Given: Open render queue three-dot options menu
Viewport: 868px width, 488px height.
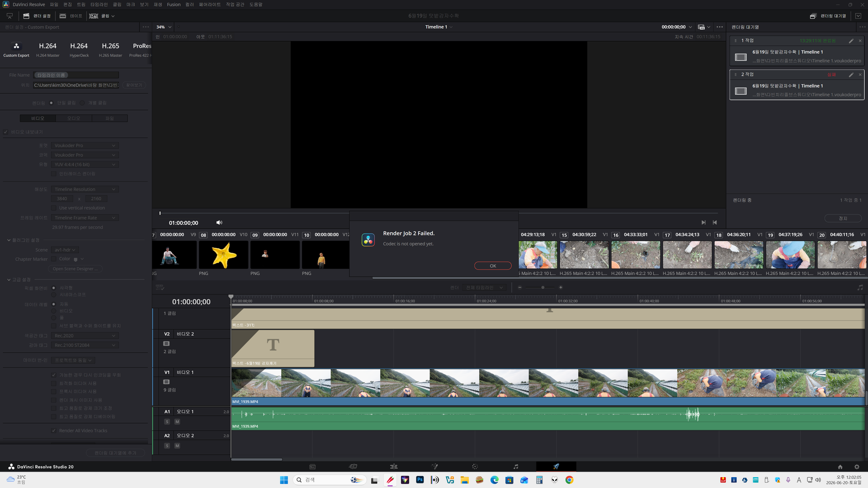Looking at the screenshot, I should tap(862, 27).
